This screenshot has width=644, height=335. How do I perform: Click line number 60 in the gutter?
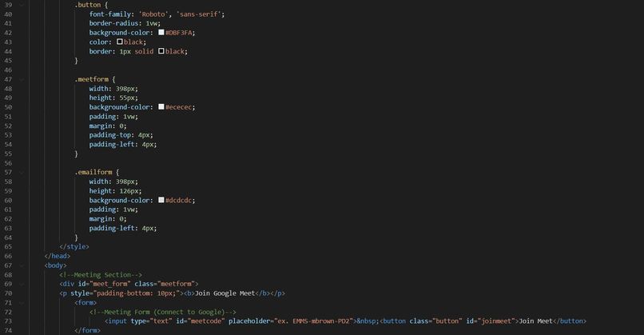(x=8, y=201)
